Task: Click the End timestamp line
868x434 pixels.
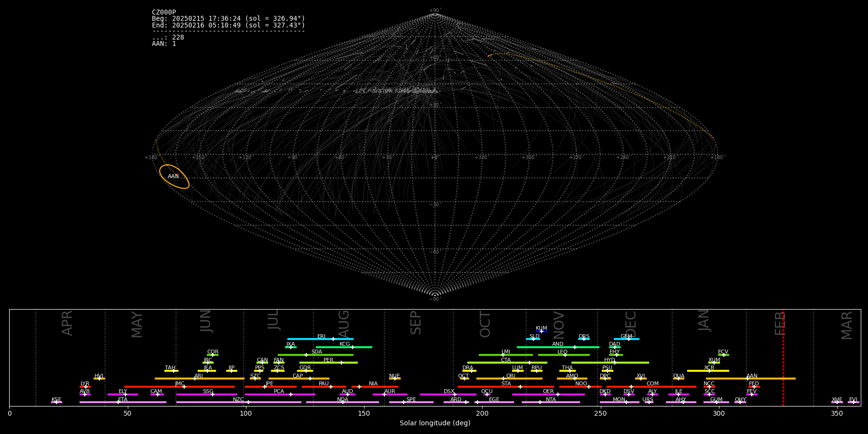Action: coord(229,25)
